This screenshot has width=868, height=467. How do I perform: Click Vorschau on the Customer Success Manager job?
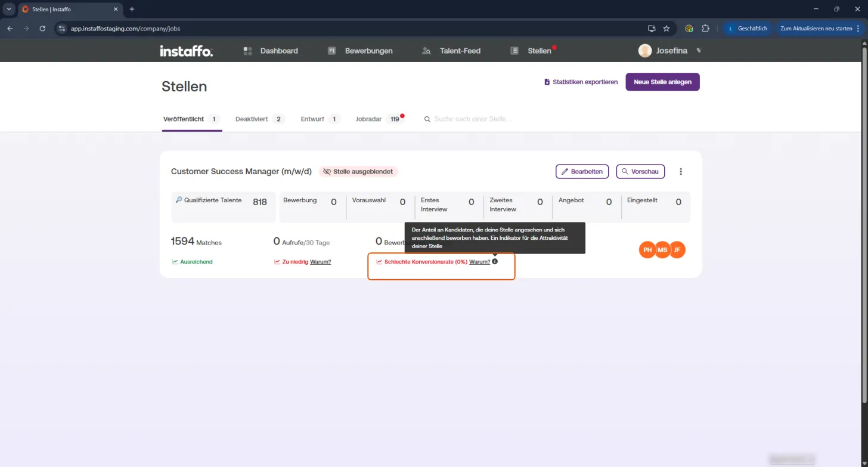(640, 172)
